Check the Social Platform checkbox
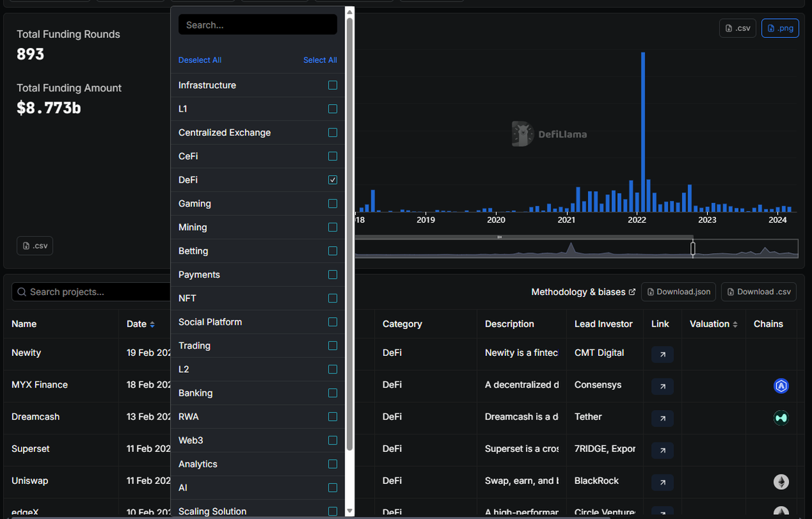Image resolution: width=812 pixels, height=519 pixels. (332, 322)
